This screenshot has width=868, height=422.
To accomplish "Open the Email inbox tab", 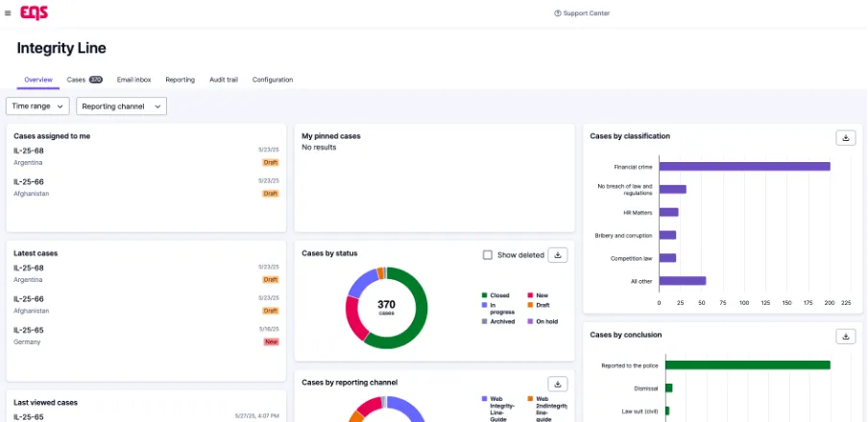I will (134, 80).
